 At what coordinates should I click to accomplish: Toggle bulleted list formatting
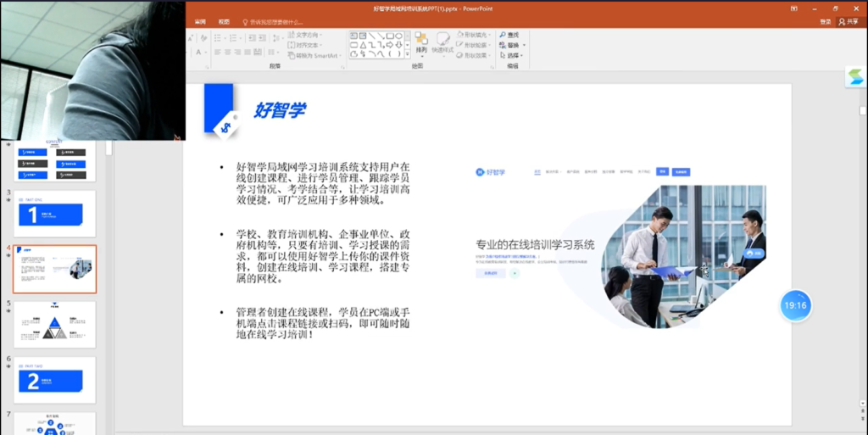[x=218, y=37]
